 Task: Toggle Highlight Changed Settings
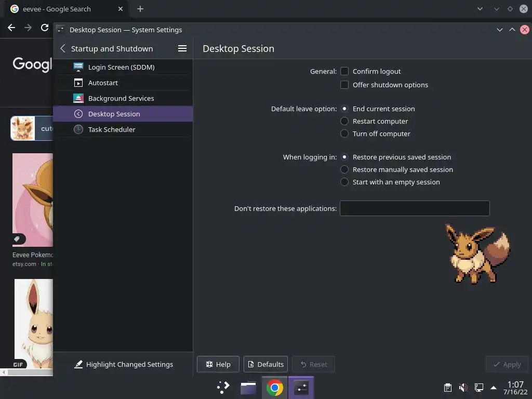tap(123, 364)
